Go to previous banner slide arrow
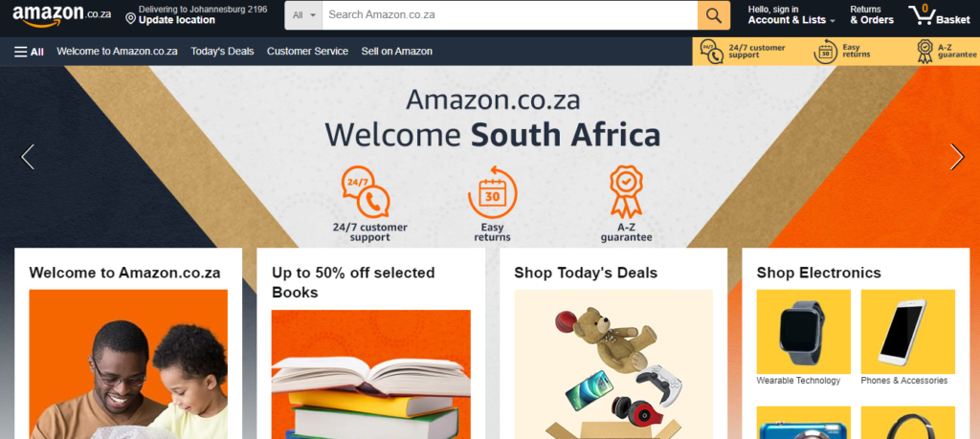This screenshot has width=980, height=439. 28,157
